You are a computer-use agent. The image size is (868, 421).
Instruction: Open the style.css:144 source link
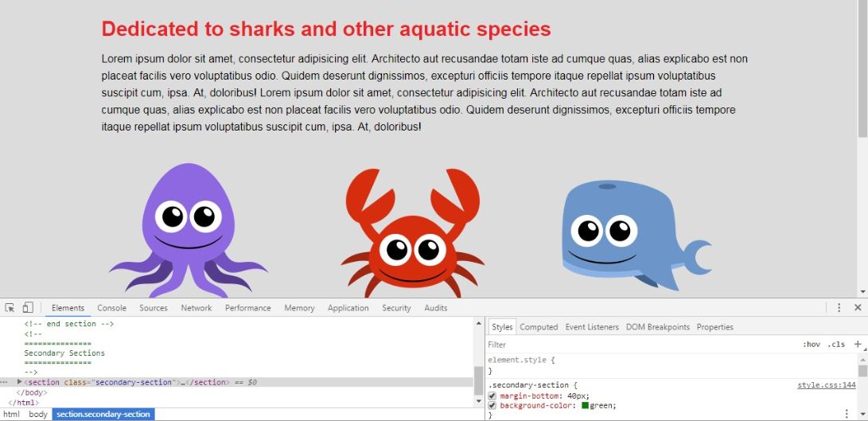(x=827, y=385)
